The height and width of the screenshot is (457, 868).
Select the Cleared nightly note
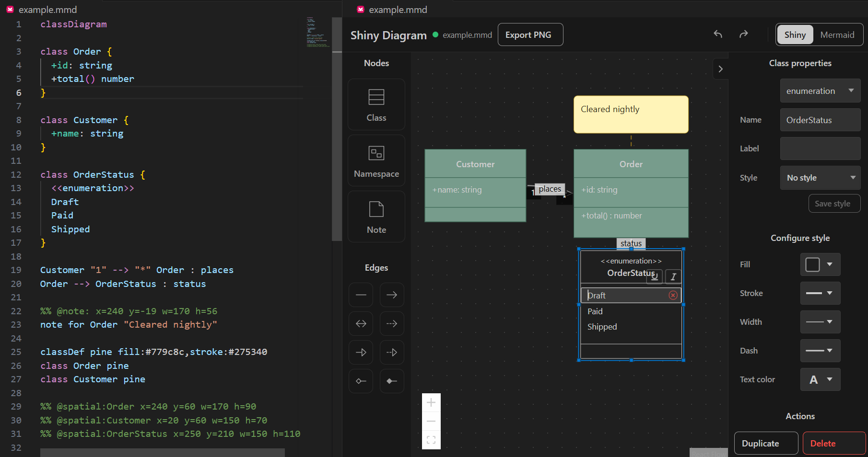click(x=631, y=114)
